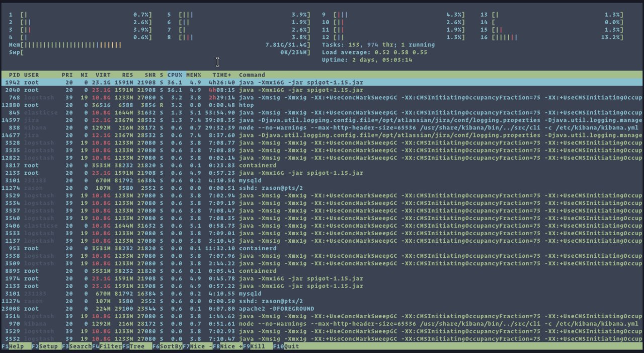The image size is (644, 353).
Task: Select the highlighted PID 1942 spigot row
Action: 322,82
